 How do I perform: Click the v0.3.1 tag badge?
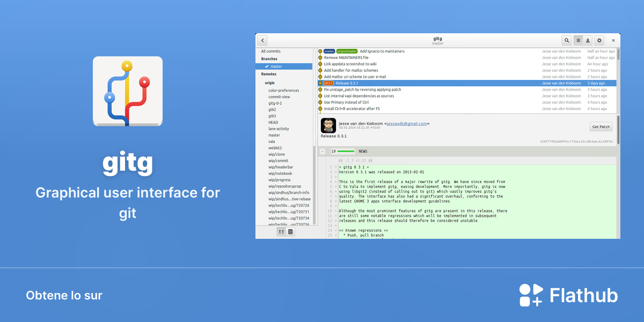click(328, 83)
